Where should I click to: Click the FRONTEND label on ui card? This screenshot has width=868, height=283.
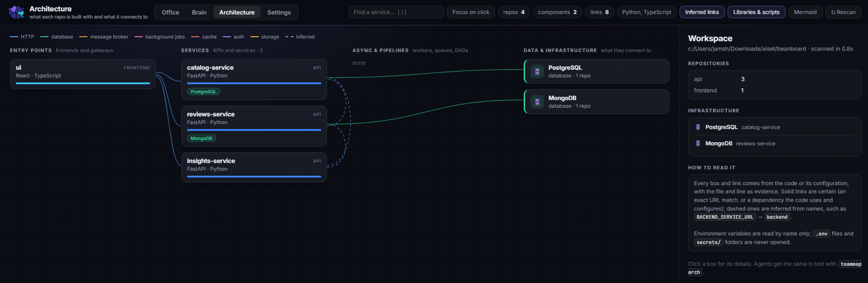coord(136,67)
